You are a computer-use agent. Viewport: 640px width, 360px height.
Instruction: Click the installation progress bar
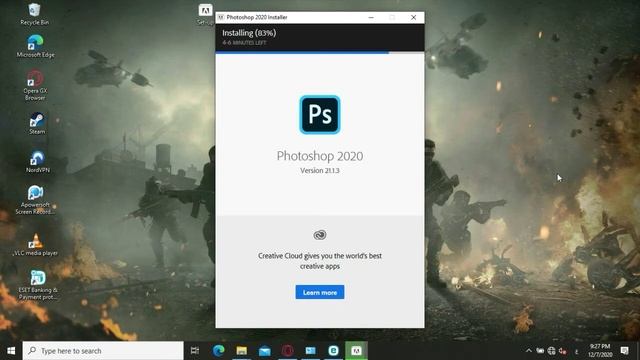tap(320, 53)
